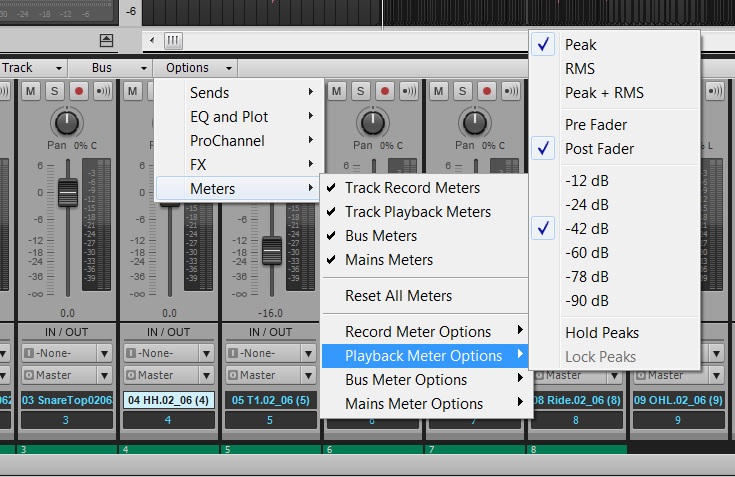Open the Options dropdown menu

[x=195, y=68]
